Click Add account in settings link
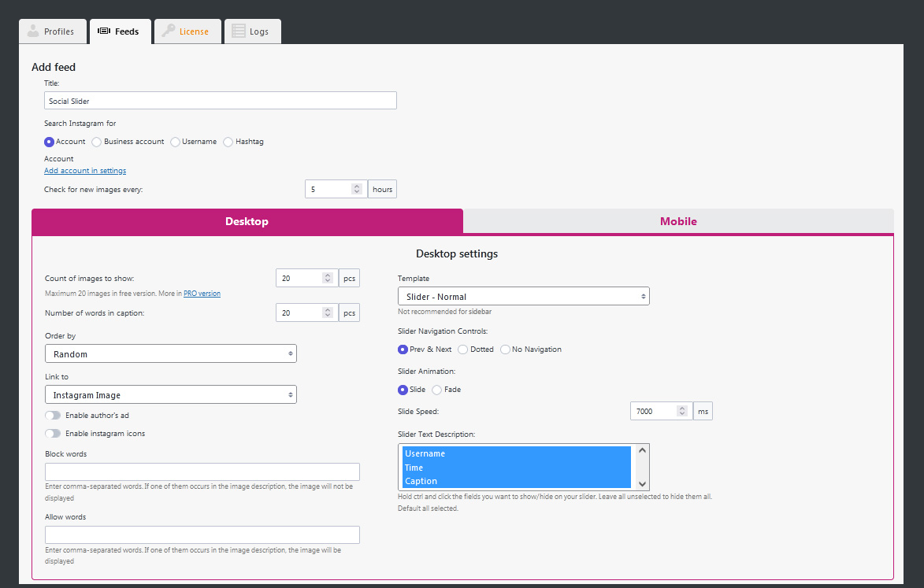This screenshot has width=924, height=588. [85, 171]
